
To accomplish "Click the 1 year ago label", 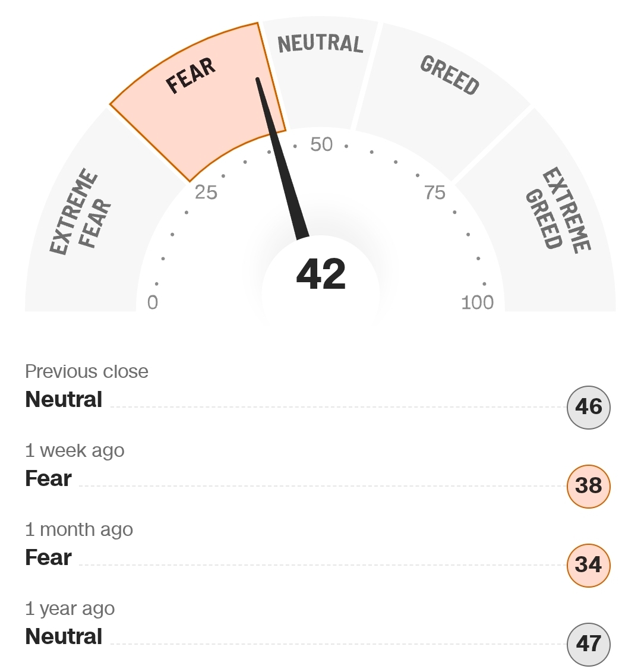I will [x=70, y=608].
